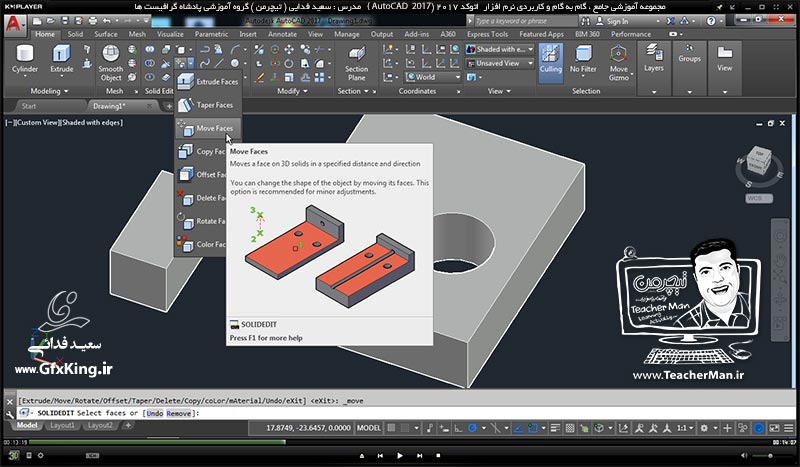Go to the Visualize ribbon tab
This screenshot has width=800, height=467.
point(170,34)
